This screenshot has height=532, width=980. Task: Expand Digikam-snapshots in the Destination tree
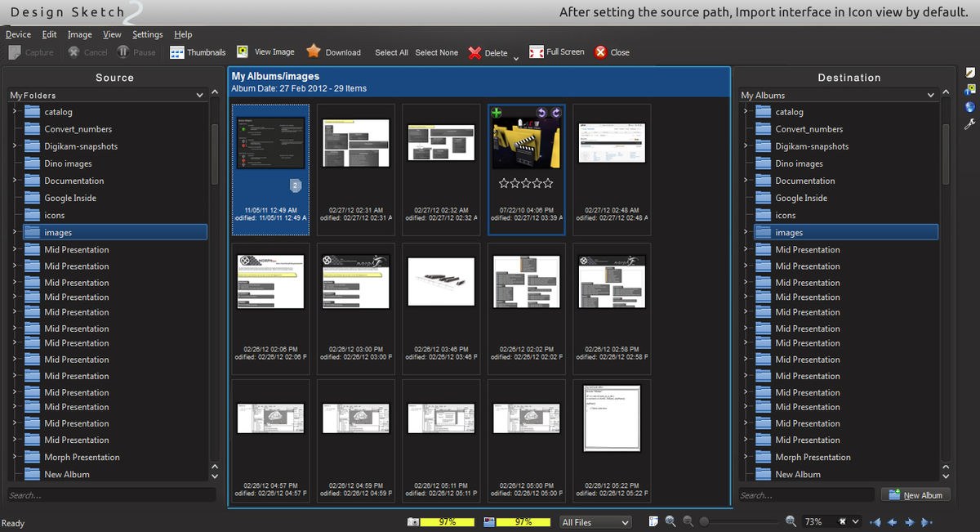[746, 146]
